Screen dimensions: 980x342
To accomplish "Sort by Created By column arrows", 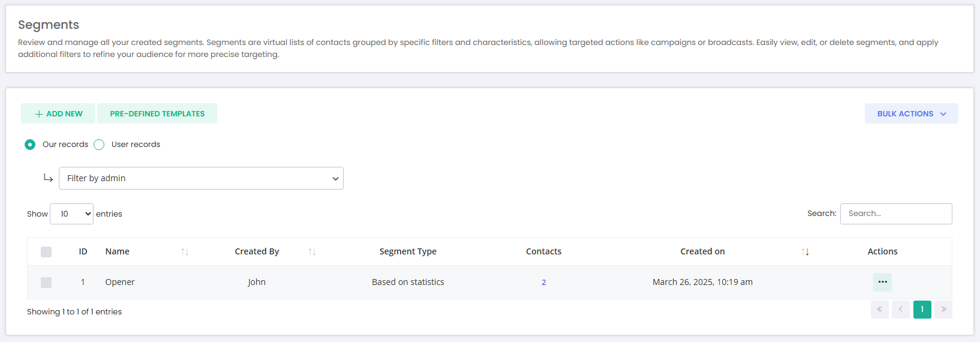I will pos(312,252).
